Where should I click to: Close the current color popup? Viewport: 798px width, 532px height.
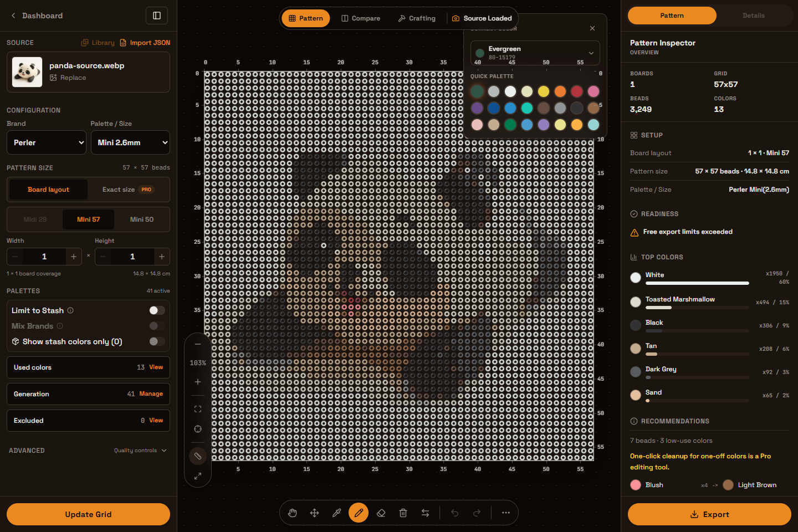[592, 28]
